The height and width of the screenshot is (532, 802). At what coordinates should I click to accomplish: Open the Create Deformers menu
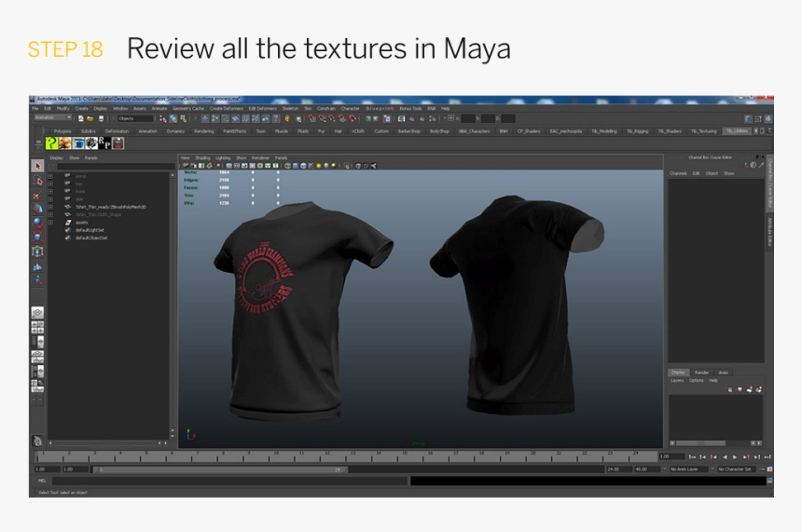(x=226, y=108)
